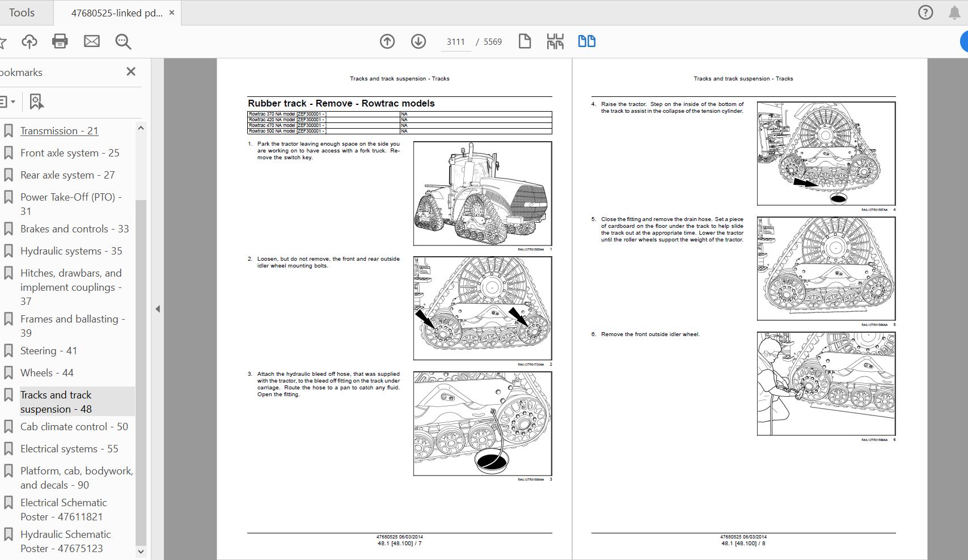This screenshot has width=968, height=560.
Task: Open the Wheels - 44 bookmark
Action: 47,373
